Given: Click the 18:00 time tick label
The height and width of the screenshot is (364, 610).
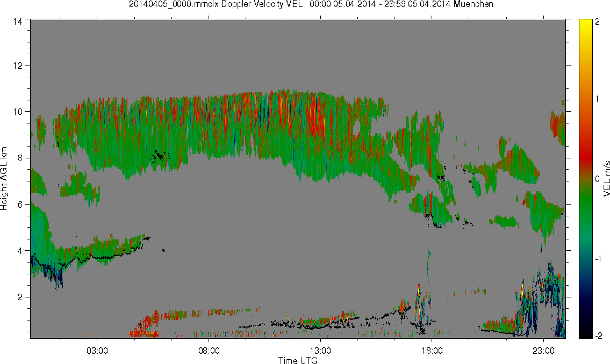Looking at the screenshot, I should [432, 351].
